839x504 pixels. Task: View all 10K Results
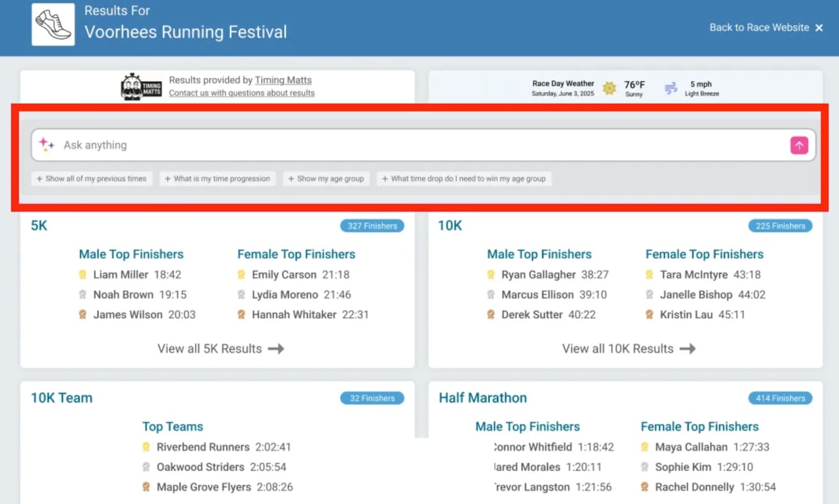click(629, 349)
